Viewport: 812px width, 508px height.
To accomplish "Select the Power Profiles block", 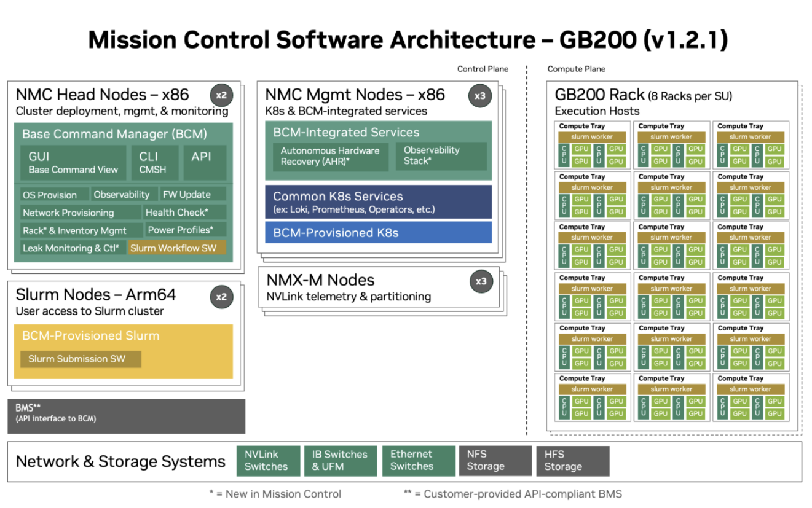I will (184, 230).
